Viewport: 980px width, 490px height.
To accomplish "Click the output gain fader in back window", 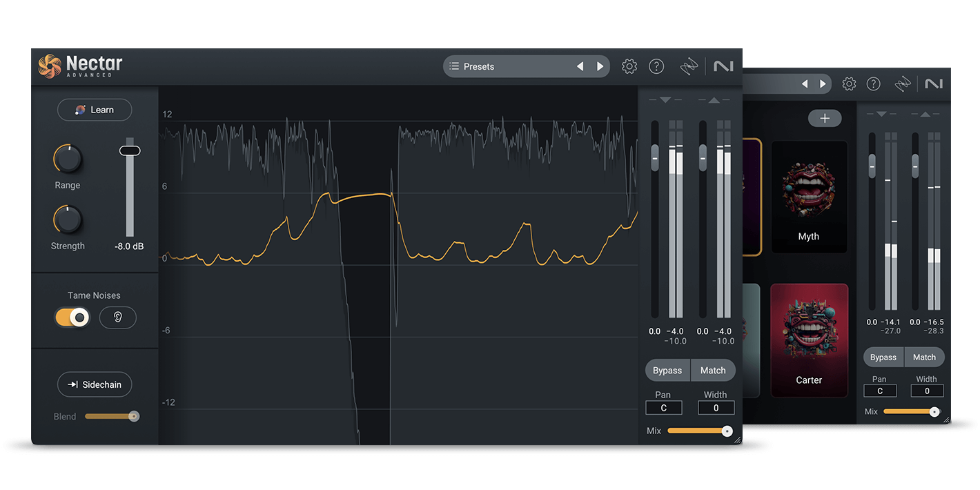I will (x=915, y=166).
